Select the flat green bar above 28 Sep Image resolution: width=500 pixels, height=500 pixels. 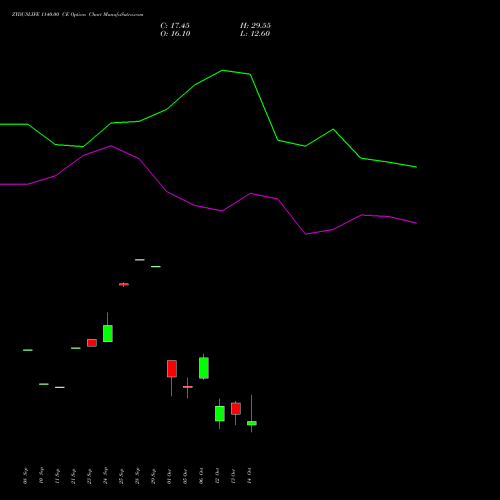pyautogui.click(x=140, y=260)
